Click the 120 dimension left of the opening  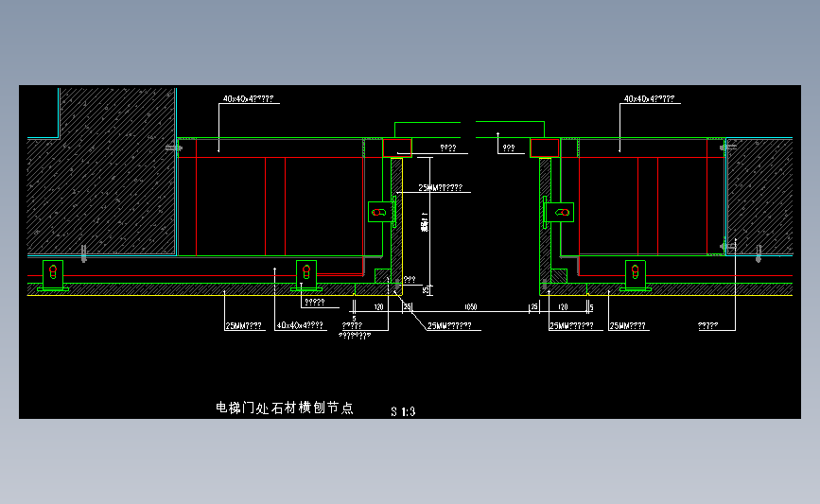[378, 307]
